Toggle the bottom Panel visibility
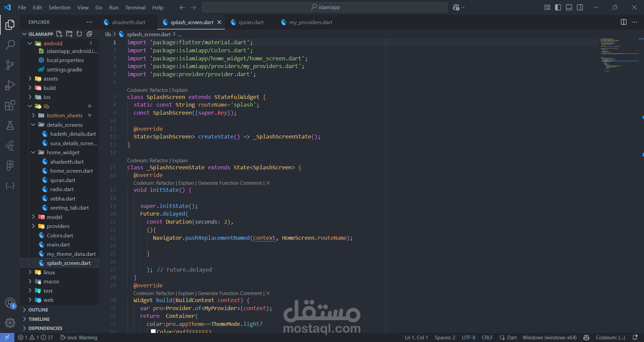The height and width of the screenshot is (342, 644). (x=569, y=7)
